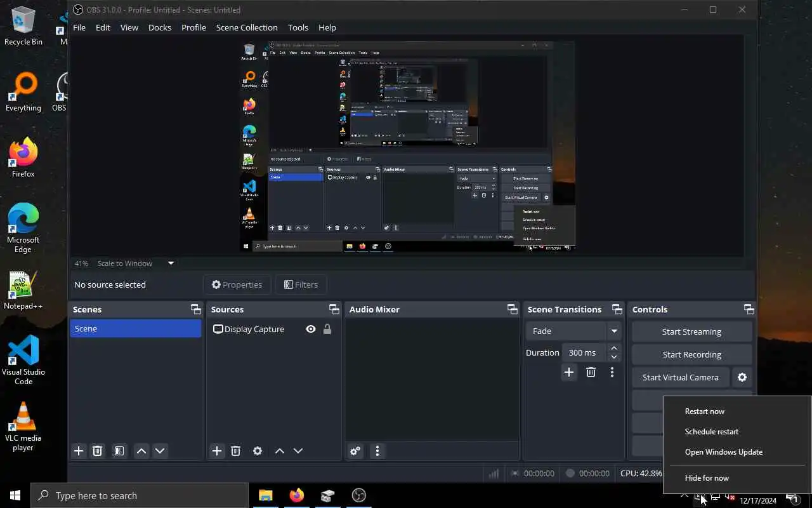This screenshot has width=812, height=508.
Task: Decrease transition duration with down arrow
Action: [x=613, y=357]
